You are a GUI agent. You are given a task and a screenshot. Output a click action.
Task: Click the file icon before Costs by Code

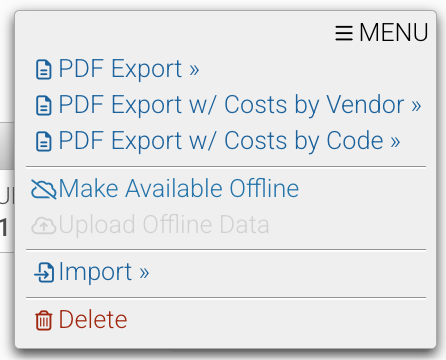tap(44, 141)
